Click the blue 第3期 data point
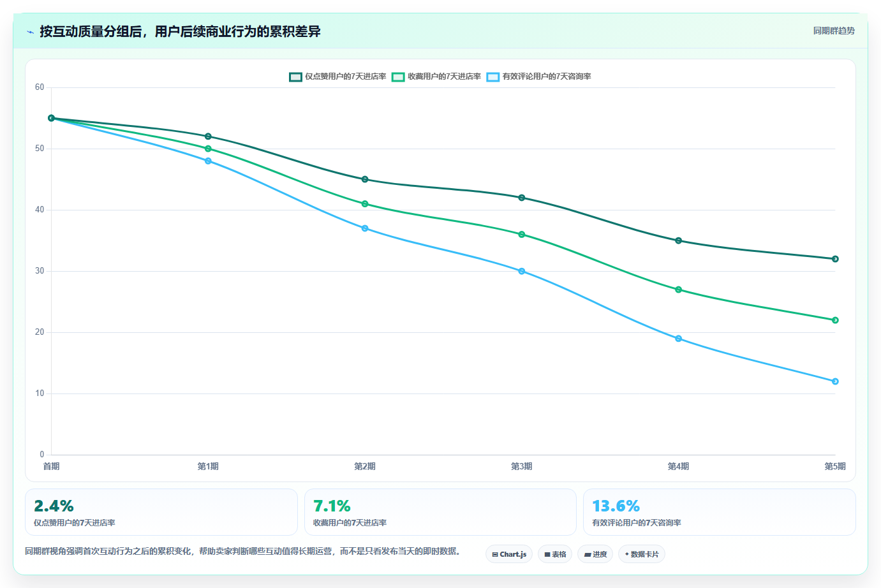This screenshot has height=588, width=881. pos(522,271)
